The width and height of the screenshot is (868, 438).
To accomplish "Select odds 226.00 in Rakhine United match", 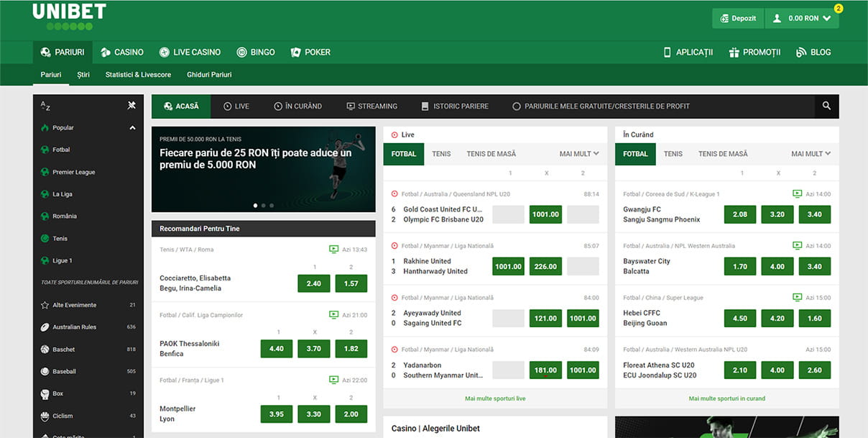I will click(545, 266).
